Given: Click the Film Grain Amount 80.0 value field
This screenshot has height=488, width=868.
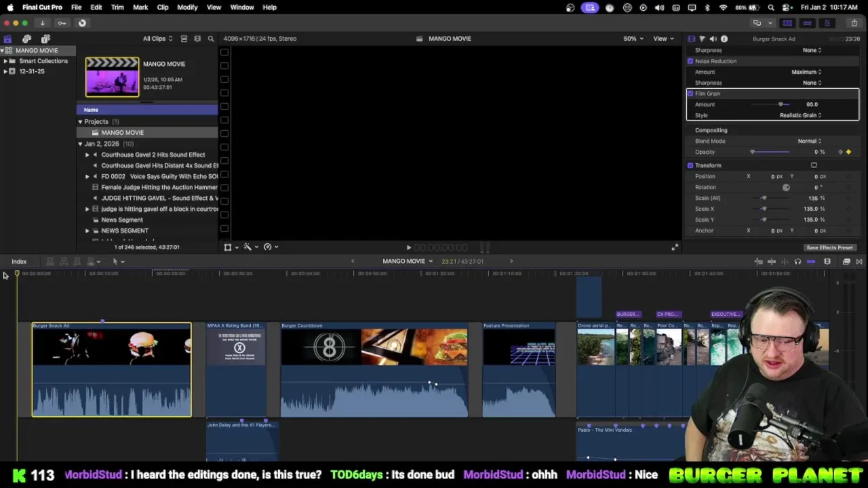Looking at the screenshot, I should click(x=812, y=104).
